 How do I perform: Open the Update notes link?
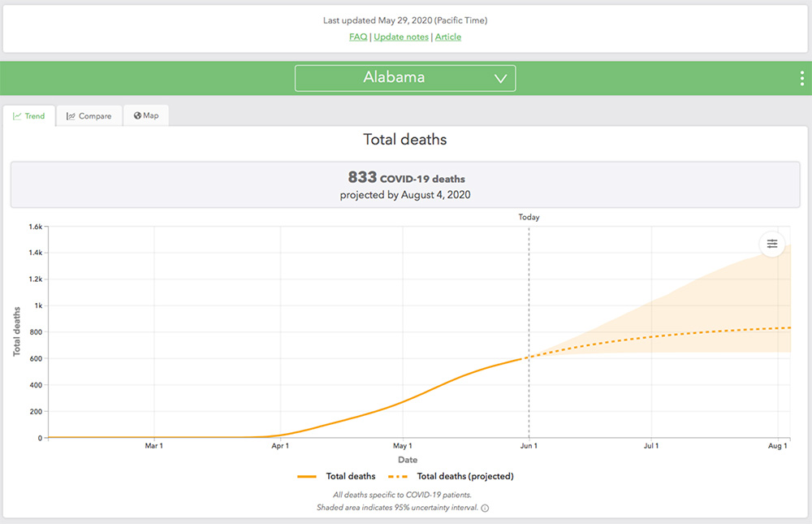point(400,37)
